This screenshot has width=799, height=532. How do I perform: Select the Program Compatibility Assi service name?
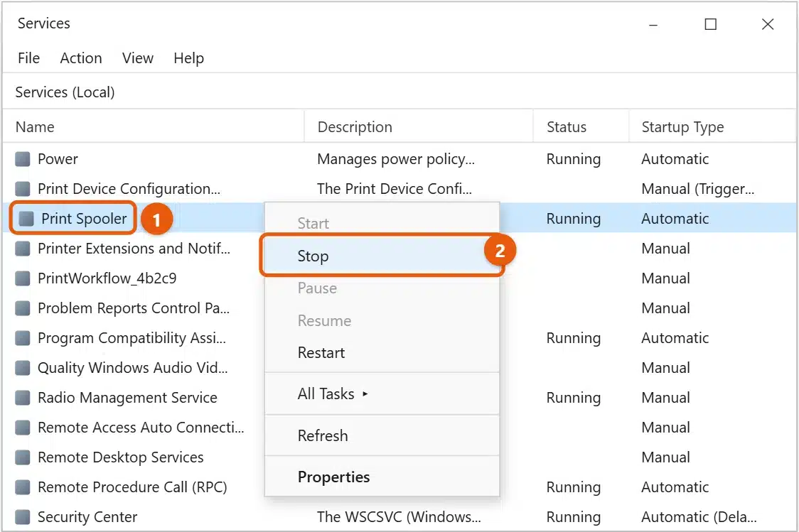[132, 338]
